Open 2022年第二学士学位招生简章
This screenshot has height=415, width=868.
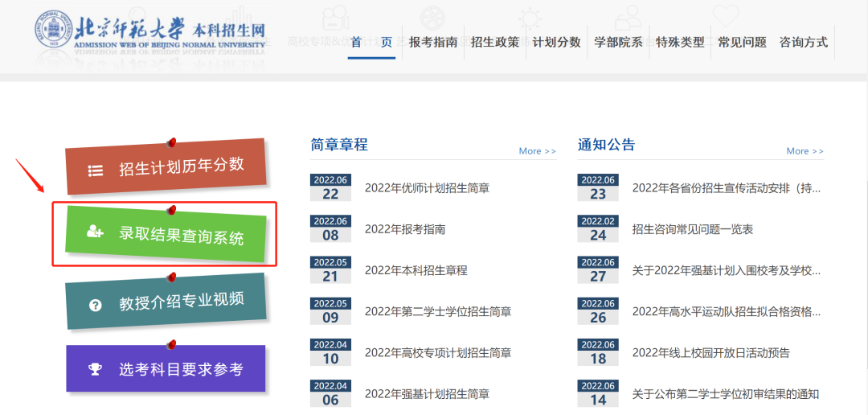438,311
